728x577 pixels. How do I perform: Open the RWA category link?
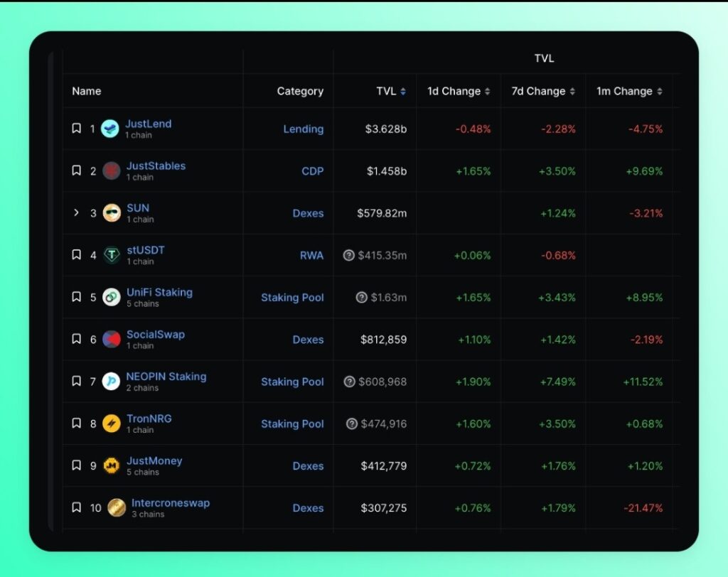pyautogui.click(x=311, y=255)
